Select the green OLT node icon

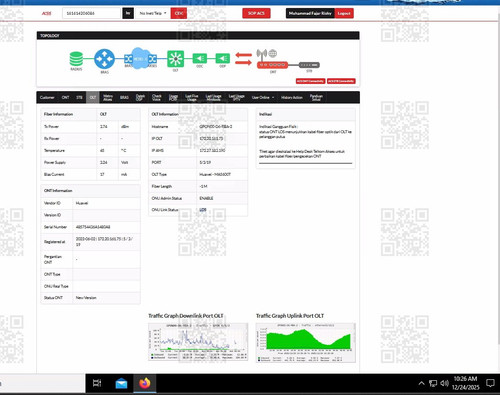tap(175, 59)
